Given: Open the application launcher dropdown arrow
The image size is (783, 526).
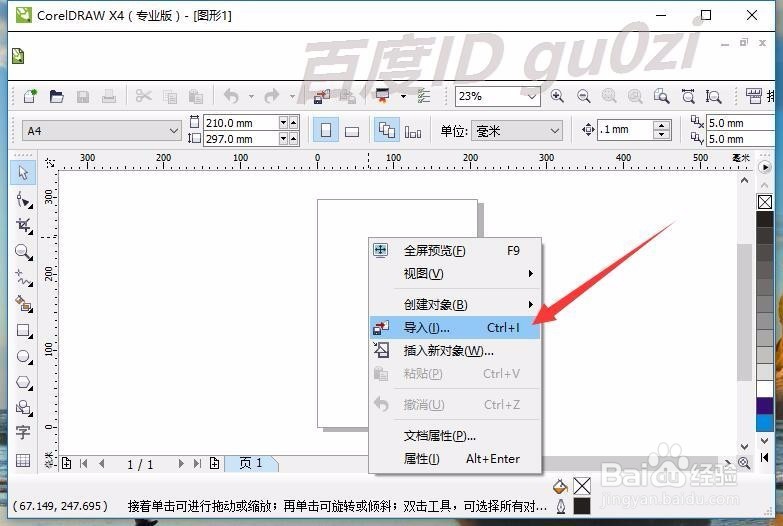Looking at the screenshot, I should 403,96.
